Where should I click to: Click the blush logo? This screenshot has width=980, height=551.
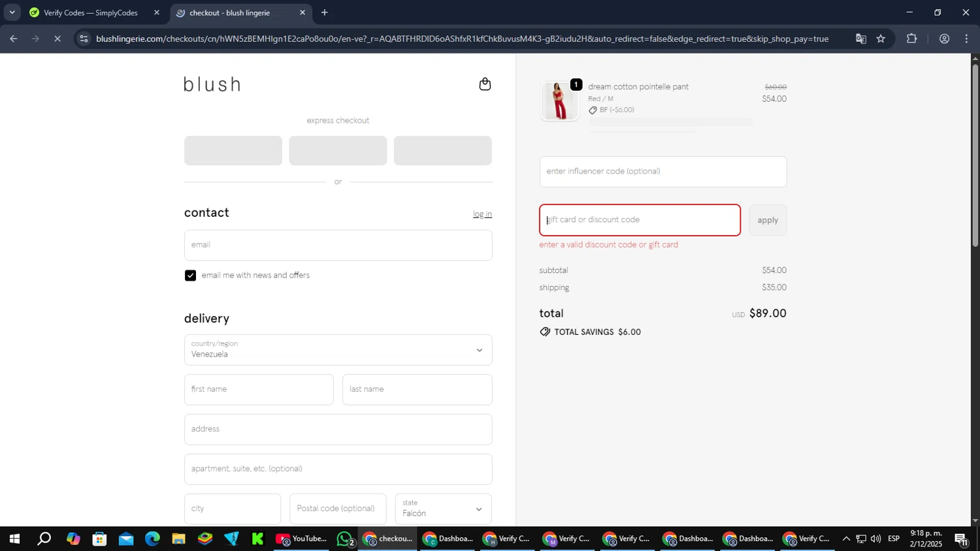point(212,84)
